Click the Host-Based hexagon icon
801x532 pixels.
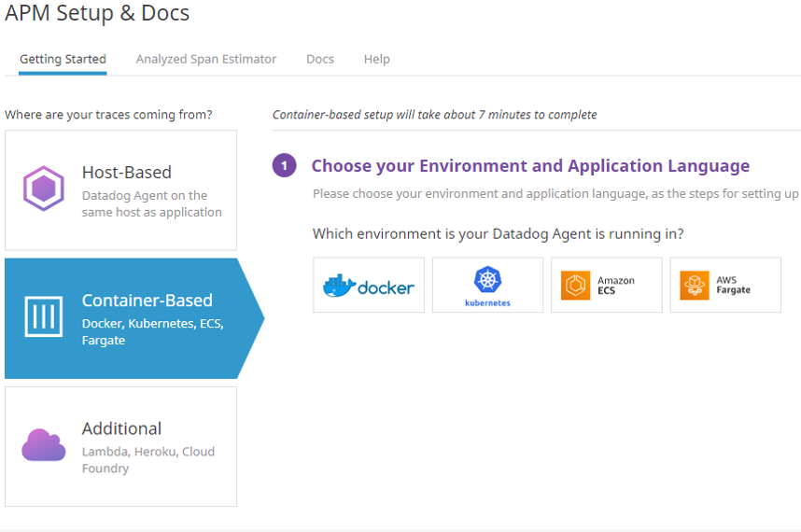(x=44, y=189)
